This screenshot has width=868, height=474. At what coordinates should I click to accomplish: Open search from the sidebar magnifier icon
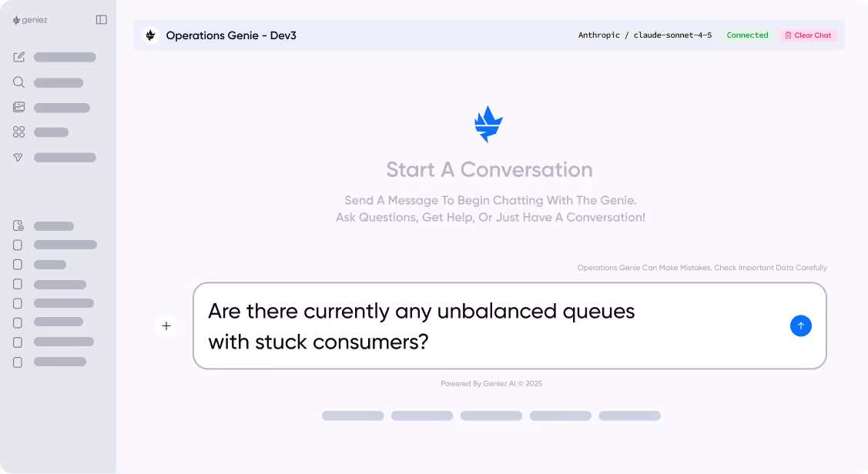click(18, 82)
